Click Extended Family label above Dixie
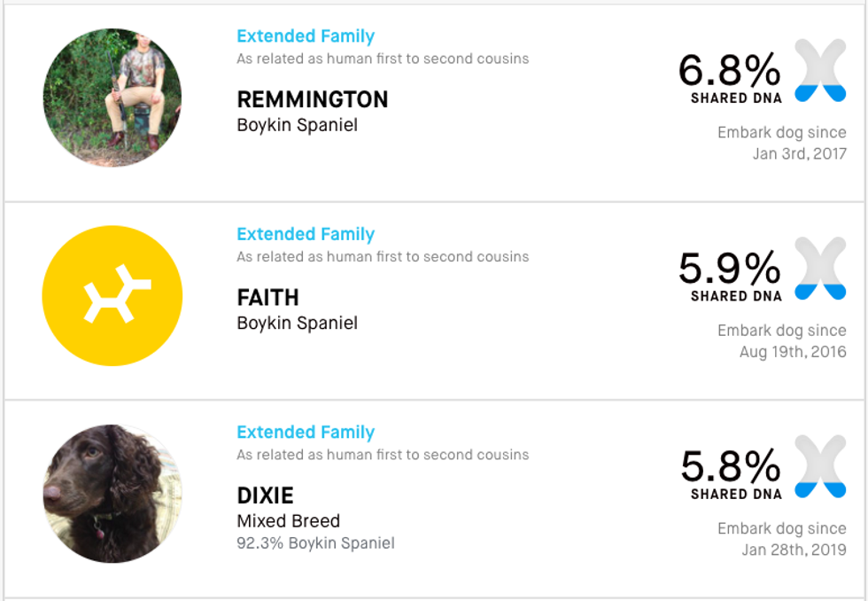868x601 pixels. (306, 433)
